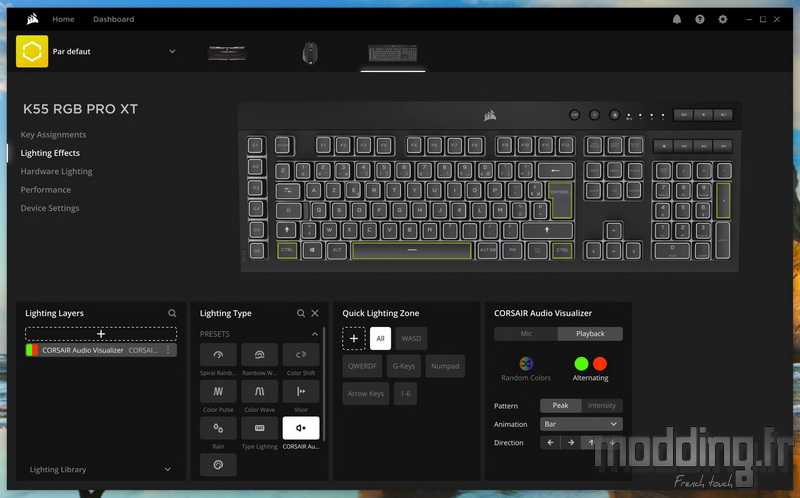Viewport: 800px width, 498px height.
Task: Choose the Spiral Rainbow preset
Action: (x=218, y=355)
